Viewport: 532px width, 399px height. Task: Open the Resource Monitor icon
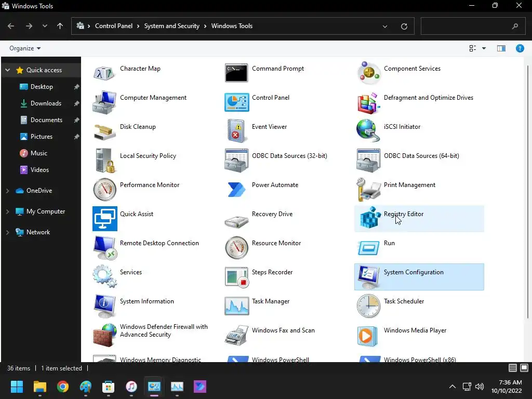(236, 248)
